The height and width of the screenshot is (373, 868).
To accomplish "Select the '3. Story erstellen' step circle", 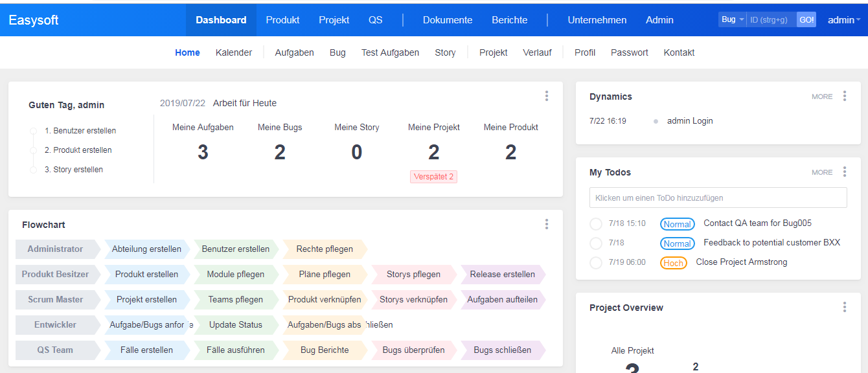I will (33, 170).
